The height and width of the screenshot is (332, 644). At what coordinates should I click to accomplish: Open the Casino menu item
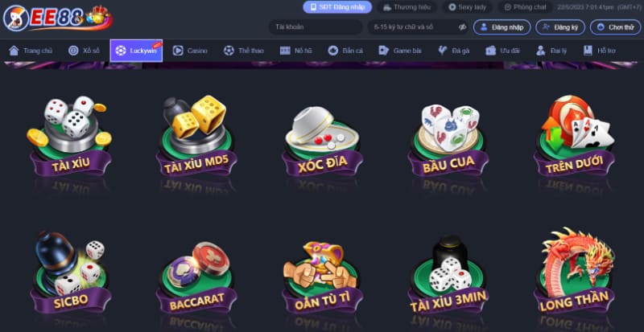click(x=190, y=51)
